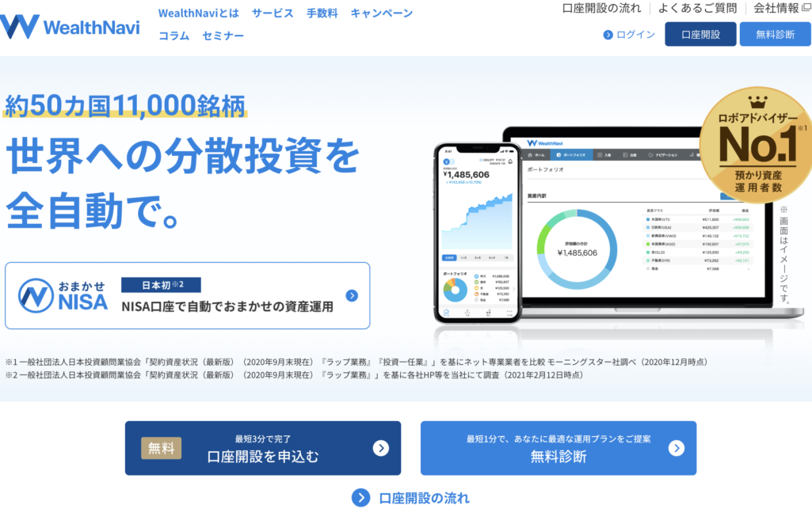This screenshot has height=524, width=812.
Task: Click the 出金 icon in the app navigation
Action: coord(626,154)
